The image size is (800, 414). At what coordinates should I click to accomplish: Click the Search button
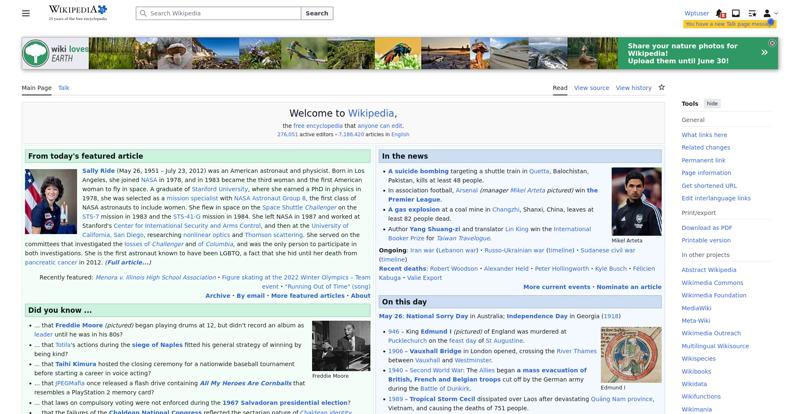(317, 13)
